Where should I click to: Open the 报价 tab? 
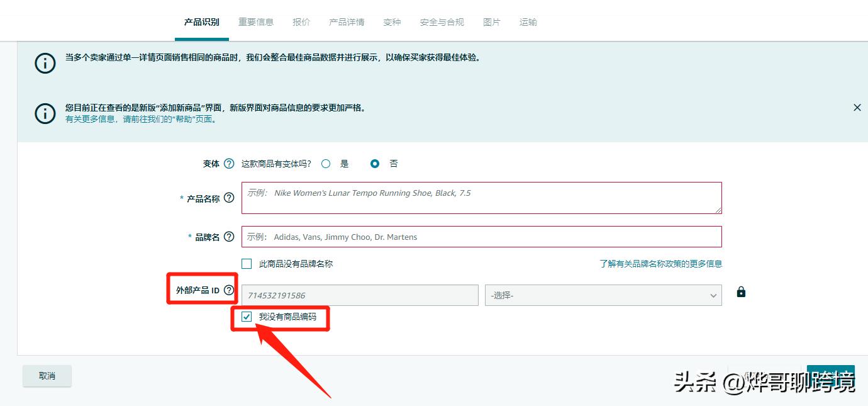(x=301, y=21)
